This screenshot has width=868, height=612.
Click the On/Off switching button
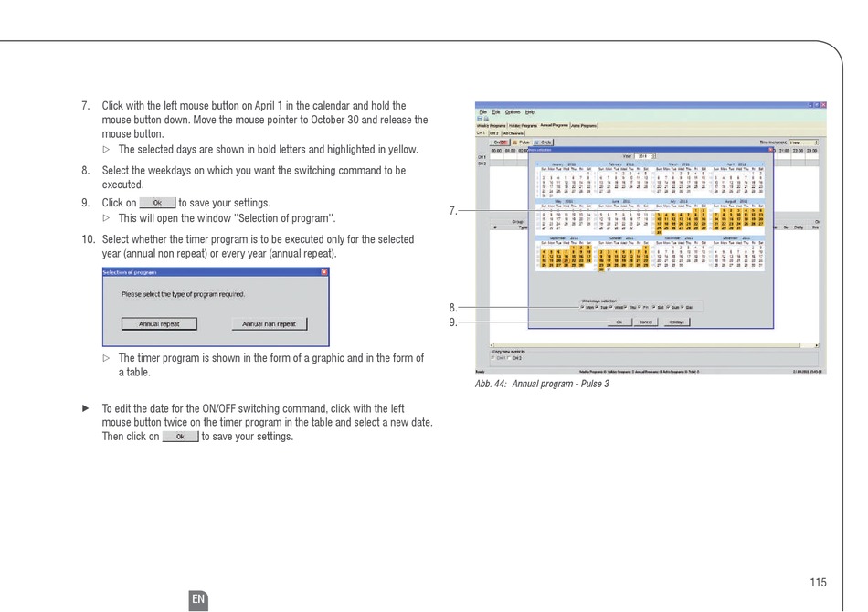[x=499, y=142]
